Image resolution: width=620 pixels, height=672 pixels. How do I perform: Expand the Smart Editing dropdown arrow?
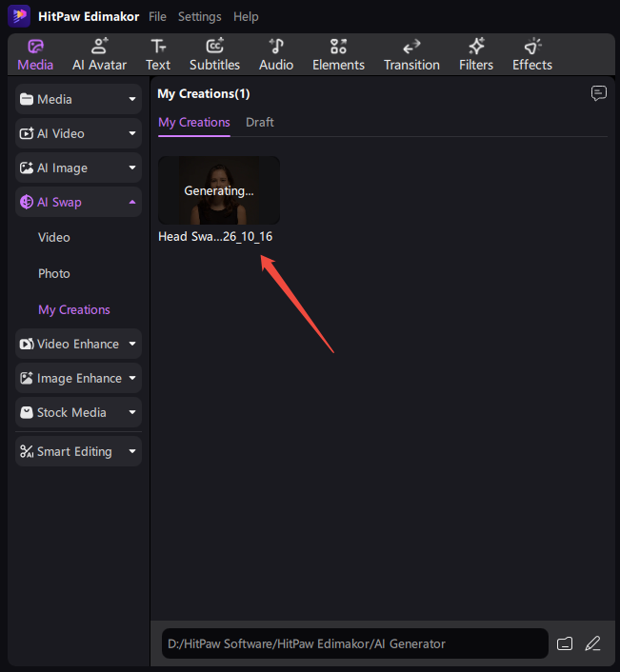click(x=132, y=451)
